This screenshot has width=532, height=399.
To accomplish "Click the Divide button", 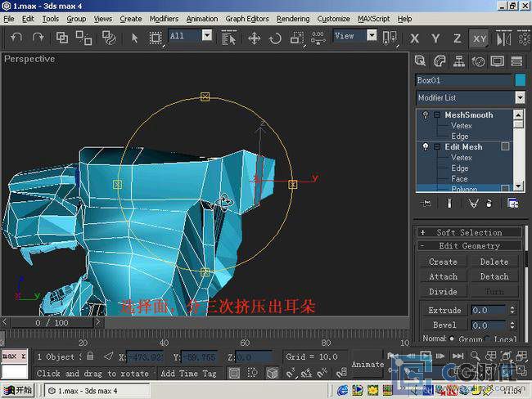I will 443,292.
